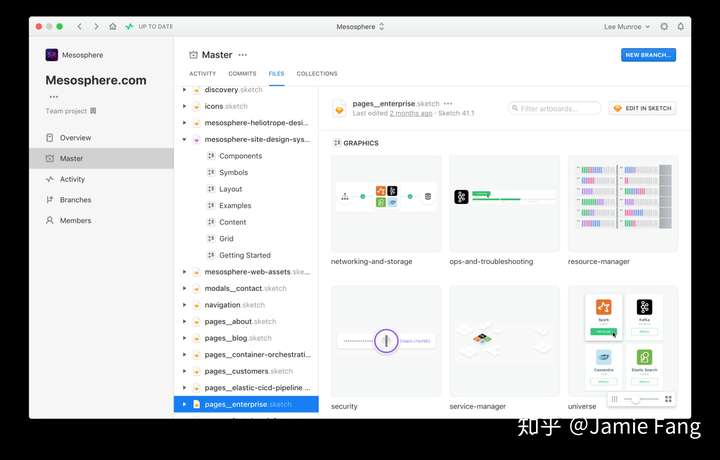
Task: Switch to the COMMITS tab
Action: pos(242,73)
